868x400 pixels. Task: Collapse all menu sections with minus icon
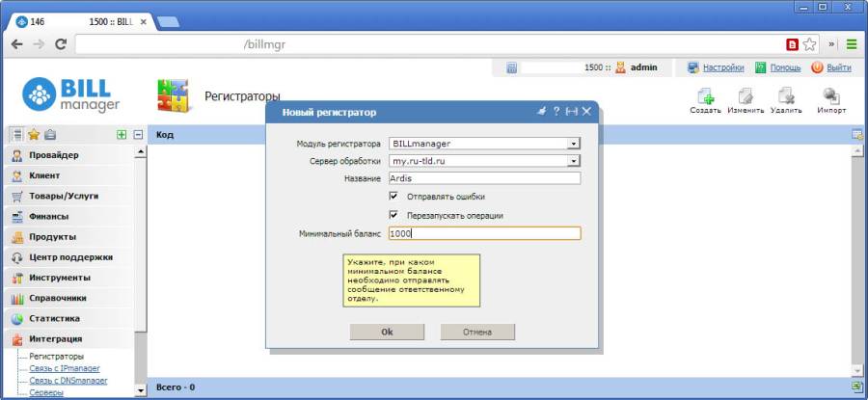(x=138, y=134)
